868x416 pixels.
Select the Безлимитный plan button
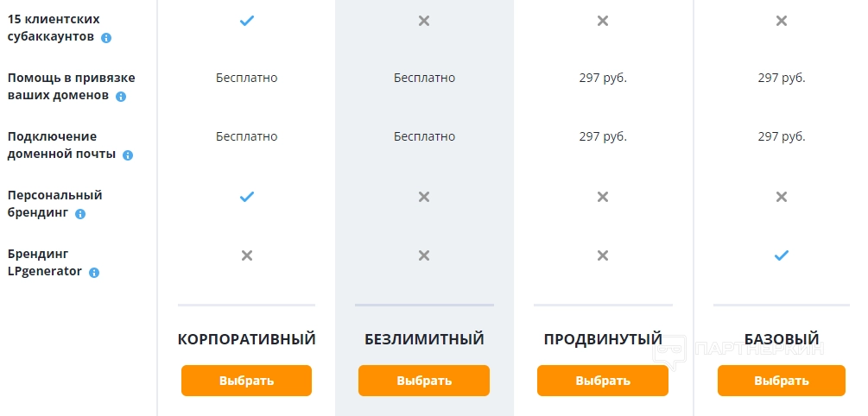point(424,381)
